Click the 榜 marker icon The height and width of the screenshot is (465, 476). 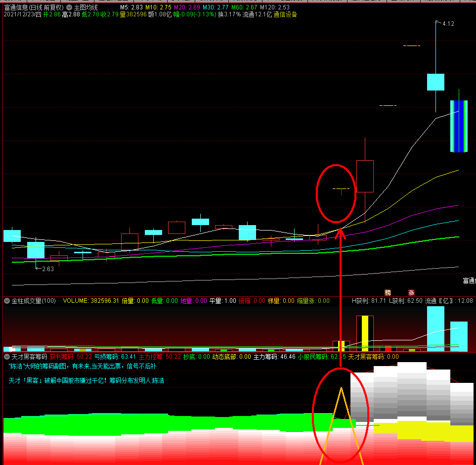point(388,292)
